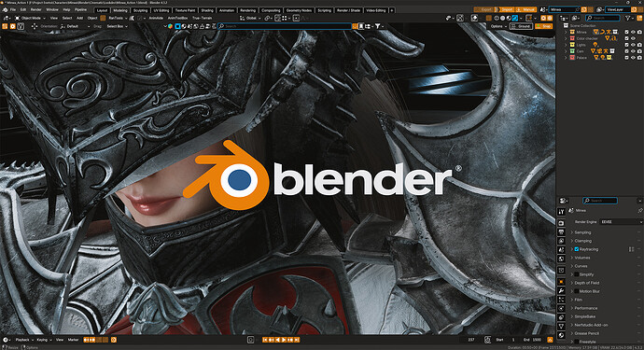The height and width of the screenshot is (350, 644).
Task: Toggle exclude checkbox for Palace collection
Action: 627,58
